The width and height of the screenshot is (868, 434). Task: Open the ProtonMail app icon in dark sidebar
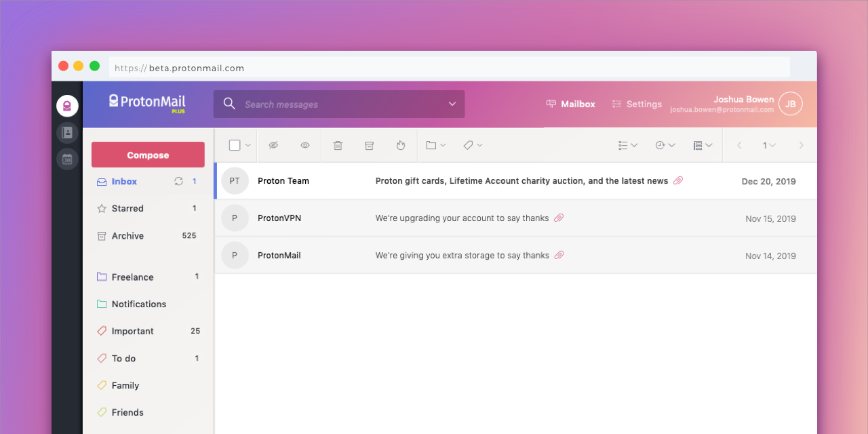tap(67, 106)
